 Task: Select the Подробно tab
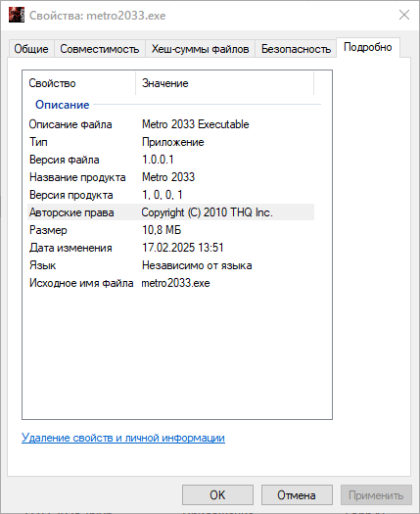pyautogui.click(x=368, y=48)
